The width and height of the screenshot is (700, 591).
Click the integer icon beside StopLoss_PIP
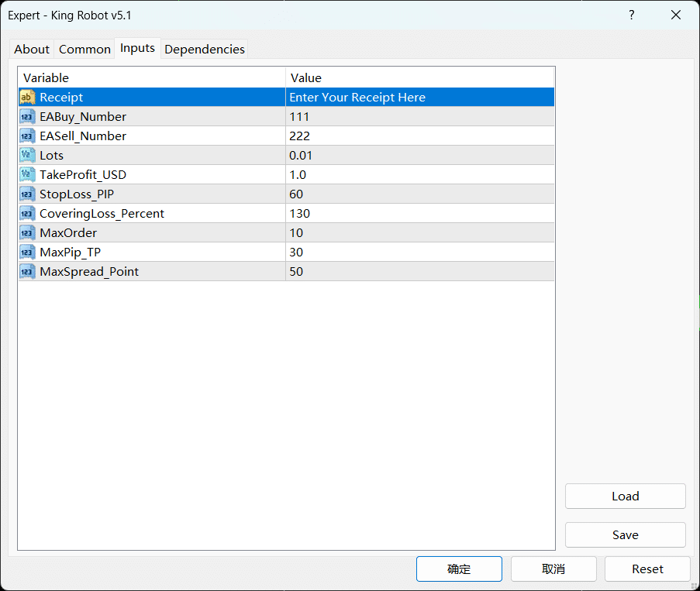tap(27, 194)
